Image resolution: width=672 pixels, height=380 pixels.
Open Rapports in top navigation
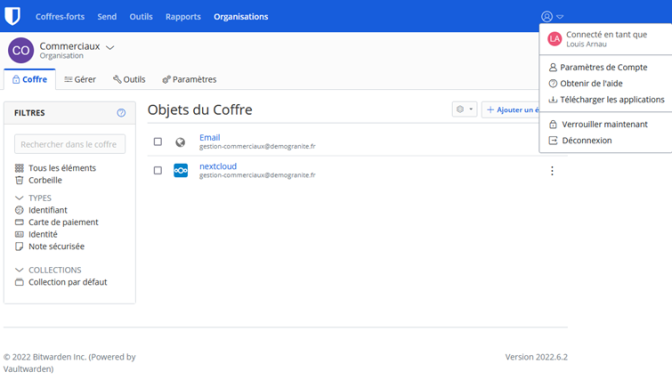click(183, 17)
